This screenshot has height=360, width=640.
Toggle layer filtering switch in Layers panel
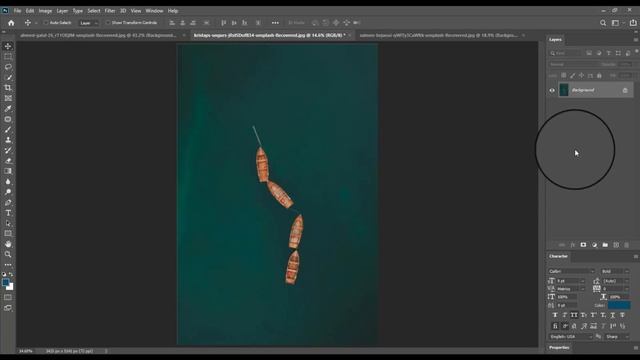[636, 51]
